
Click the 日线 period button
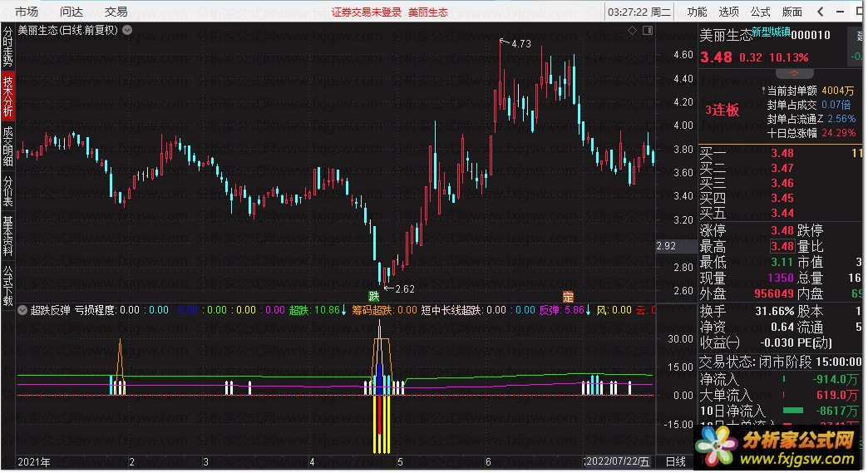click(x=675, y=462)
